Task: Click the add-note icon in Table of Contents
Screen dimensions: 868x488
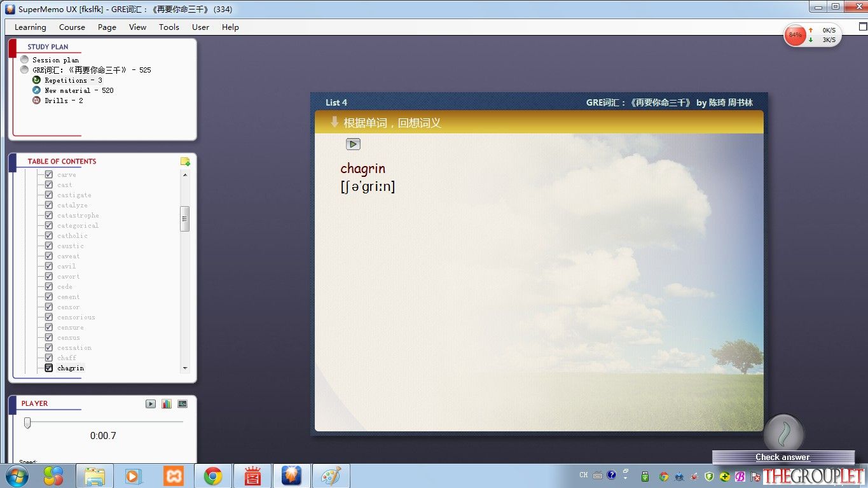Action: (185, 162)
